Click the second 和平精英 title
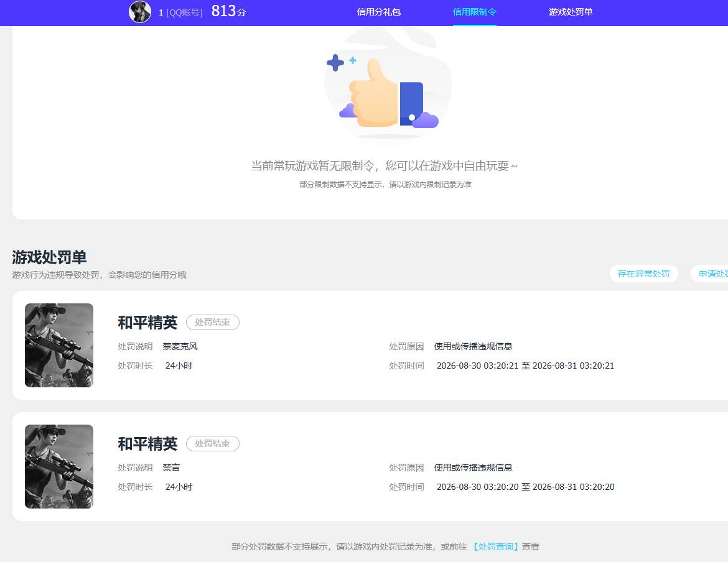The image size is (728, 562). coord(147,444)
